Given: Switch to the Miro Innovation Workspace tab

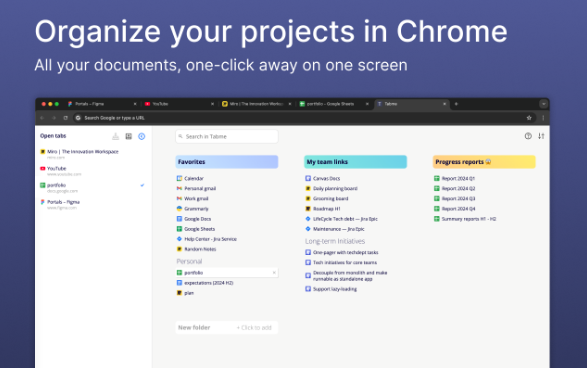Looking at the screenshot, I should coord(257,104).
